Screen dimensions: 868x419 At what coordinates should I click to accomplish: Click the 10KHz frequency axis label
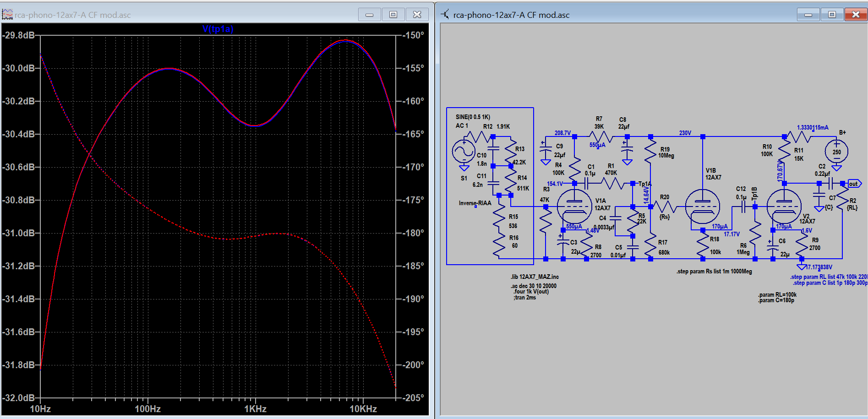tap(363, 408)
